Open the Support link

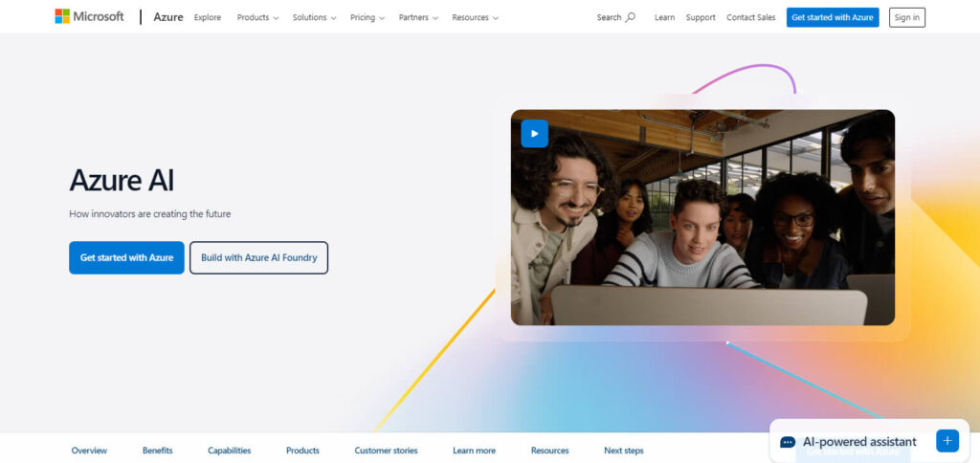click(x=701, y=17)
